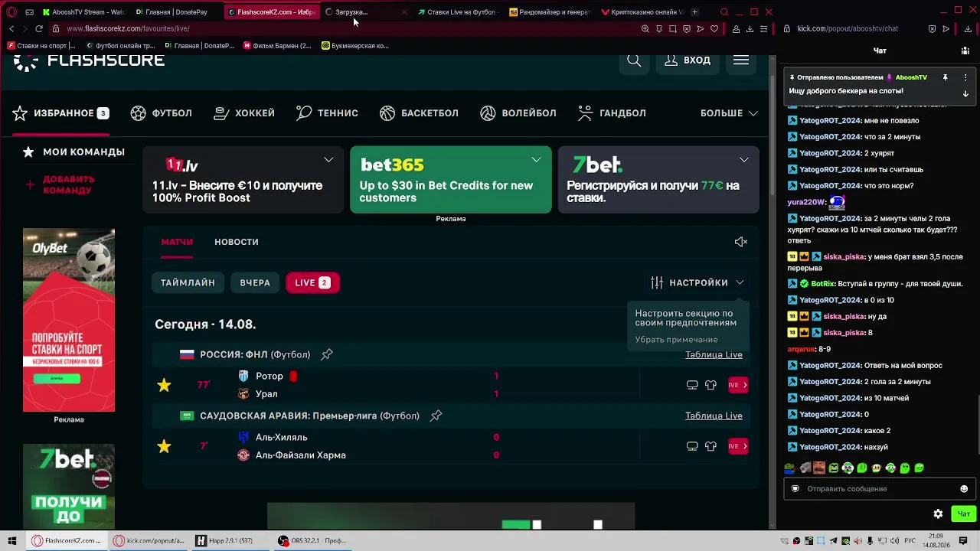Switch to the БАСКЕТБОЛ sport tab

419,113
